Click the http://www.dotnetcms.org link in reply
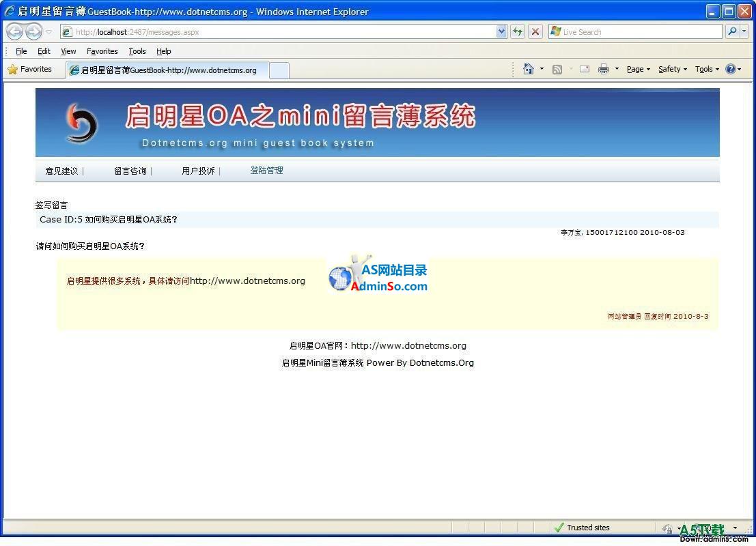This screenshot has height=546, width=756. [247, 281]
